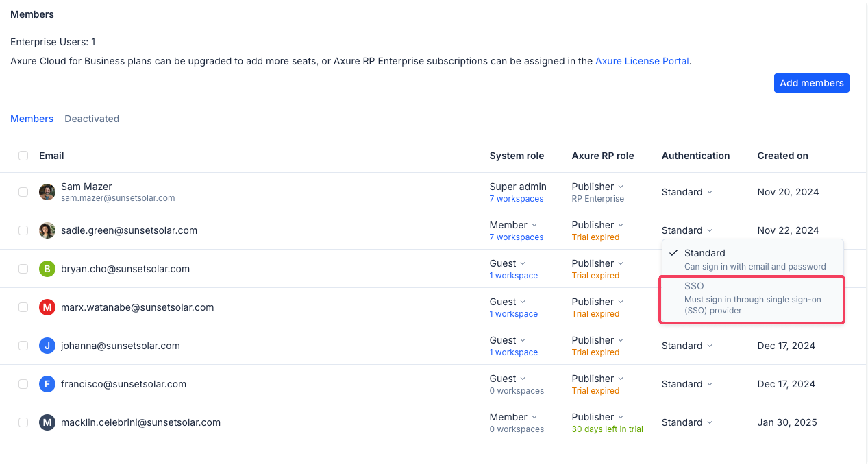Switch to the Deactivated tab
The width and height of the screenshot is (868, 467).
pos(92,119)
